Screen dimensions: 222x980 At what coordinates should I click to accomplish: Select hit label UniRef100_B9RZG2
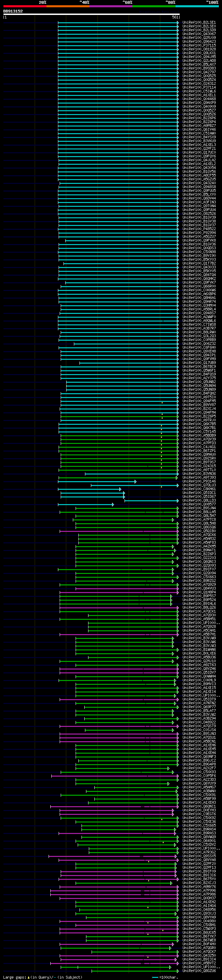click(x=199, y=581)
